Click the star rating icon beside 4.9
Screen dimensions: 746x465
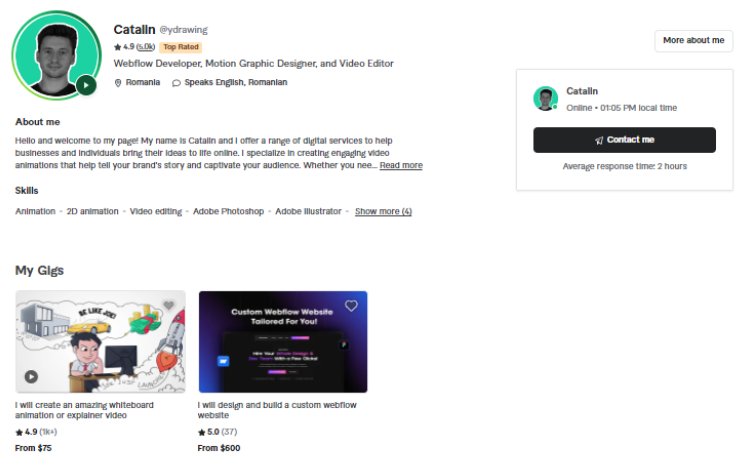[118, 47]
